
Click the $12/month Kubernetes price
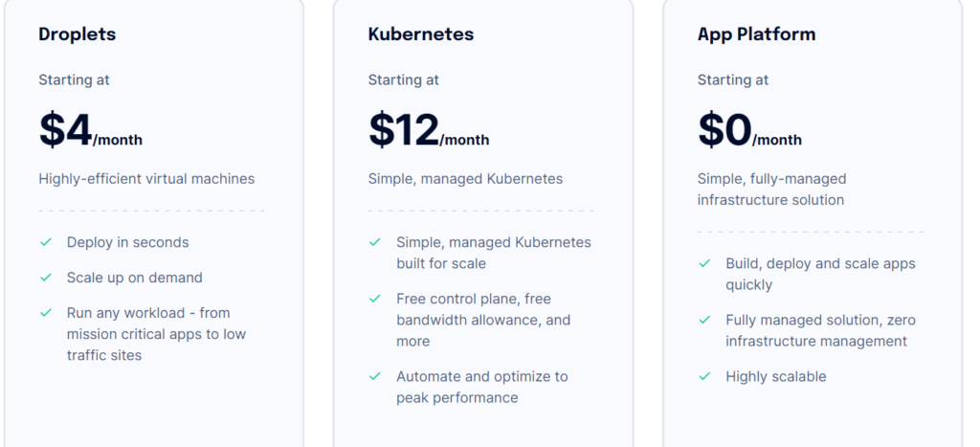428,131
